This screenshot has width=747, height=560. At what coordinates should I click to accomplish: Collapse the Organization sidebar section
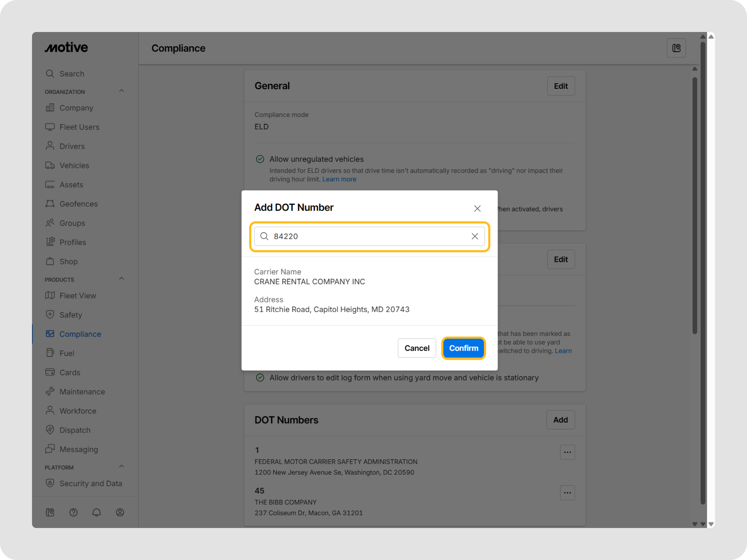122,91
